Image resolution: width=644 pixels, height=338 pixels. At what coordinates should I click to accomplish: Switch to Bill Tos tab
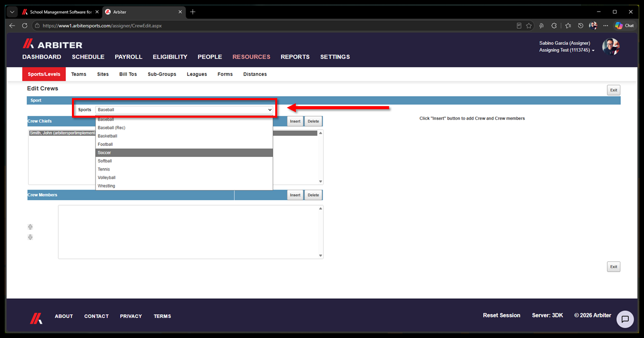click(128, 74)
